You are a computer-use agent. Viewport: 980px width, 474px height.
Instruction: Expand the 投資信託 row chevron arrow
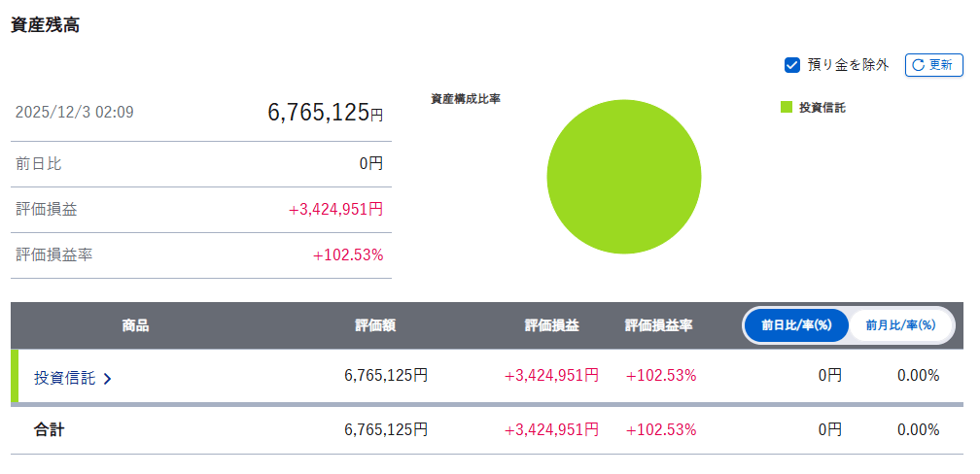[107, 378]
